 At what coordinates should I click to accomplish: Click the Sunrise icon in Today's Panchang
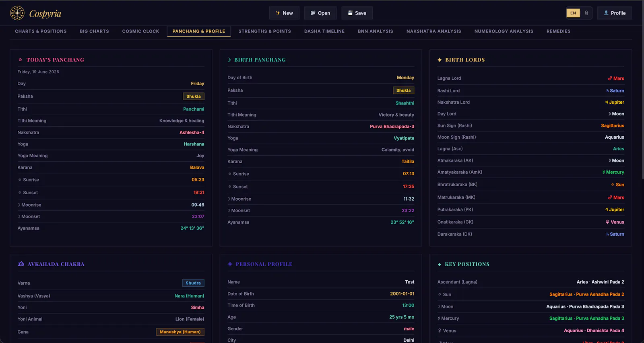pyautogui.click(x=20, y=180)
